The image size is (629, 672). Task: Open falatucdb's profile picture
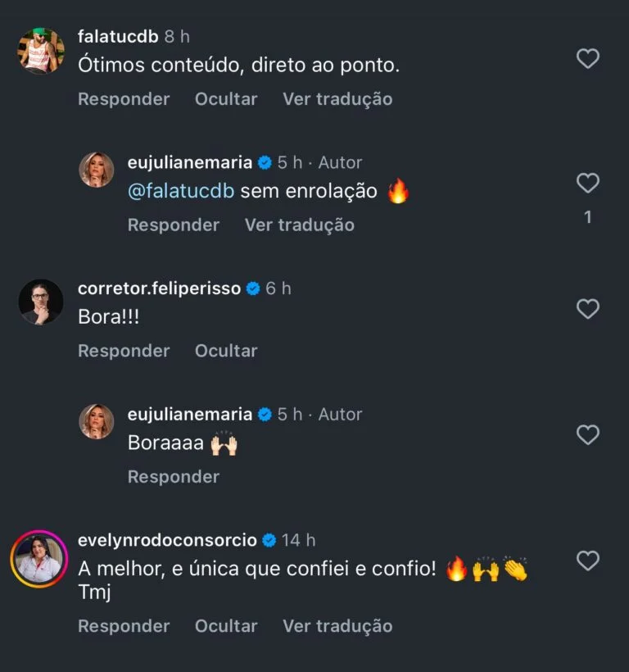pos(41,52)
